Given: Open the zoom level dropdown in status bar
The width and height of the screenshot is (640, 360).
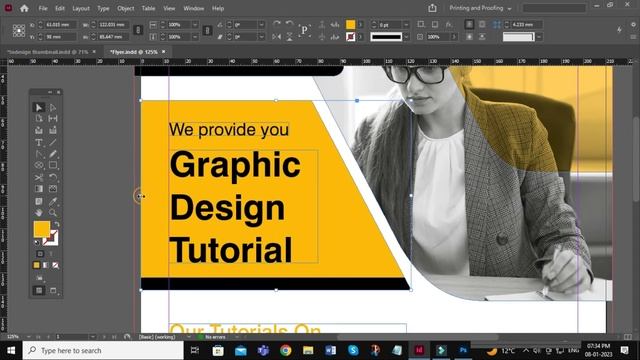Looking at the screenshot, I should [29, 337].
